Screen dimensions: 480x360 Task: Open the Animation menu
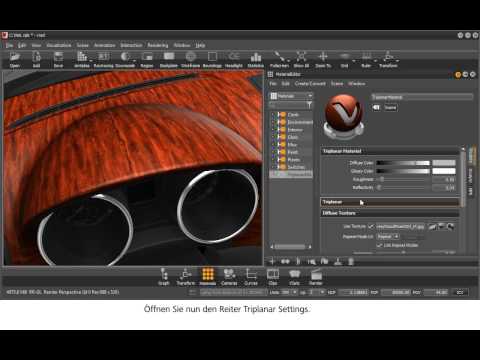click(105, 45)
